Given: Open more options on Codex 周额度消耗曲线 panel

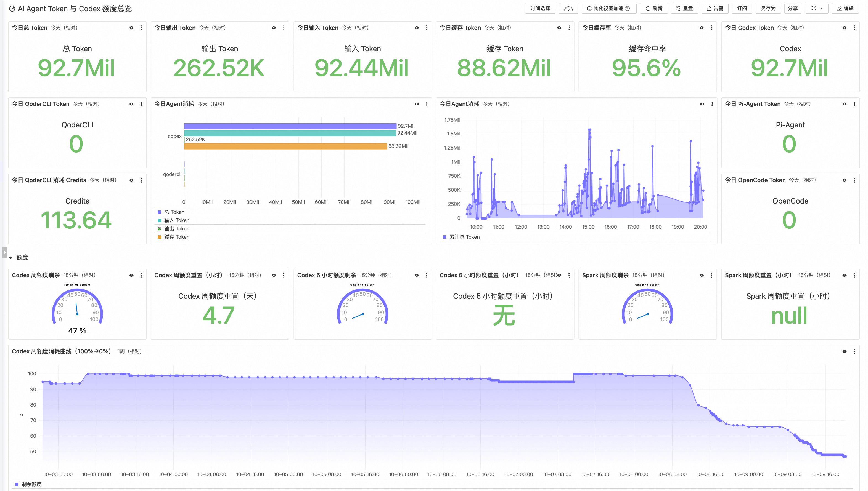Looking at the screenshot, I should (x=854, y=352).
